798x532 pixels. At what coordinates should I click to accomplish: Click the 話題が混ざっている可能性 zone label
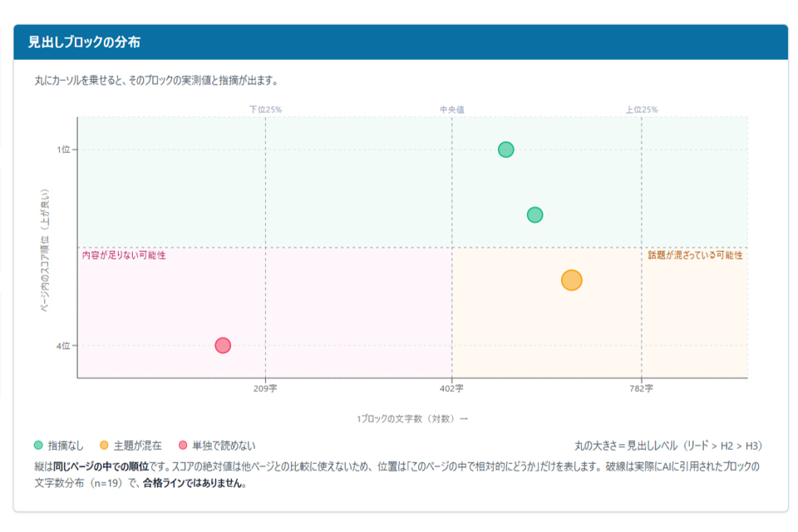tap(695, 255)
